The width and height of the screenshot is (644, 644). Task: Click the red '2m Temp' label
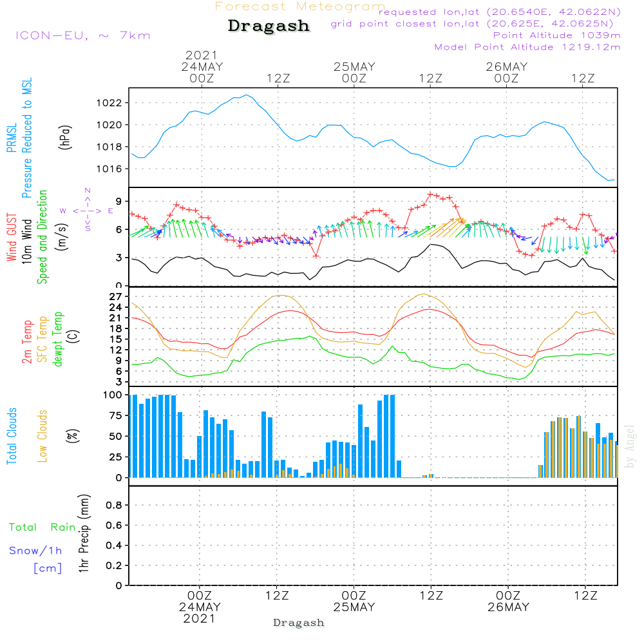[x=26, y=342]
